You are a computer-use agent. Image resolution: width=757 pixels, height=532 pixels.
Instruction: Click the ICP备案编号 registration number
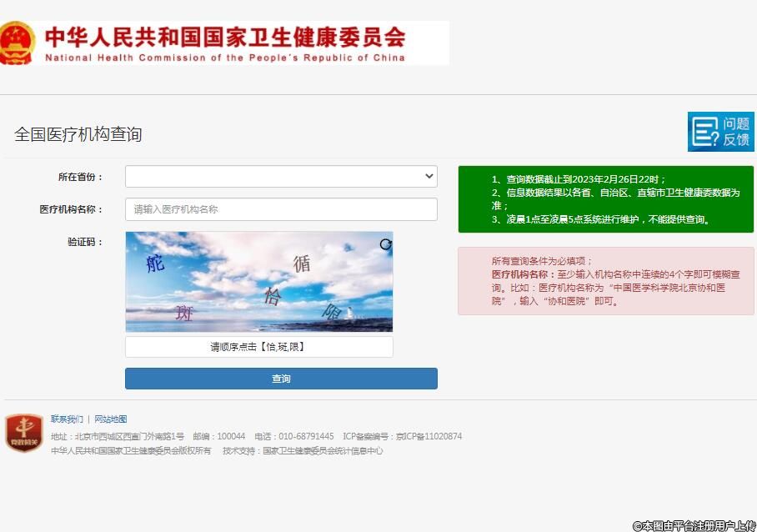(429, 436)
